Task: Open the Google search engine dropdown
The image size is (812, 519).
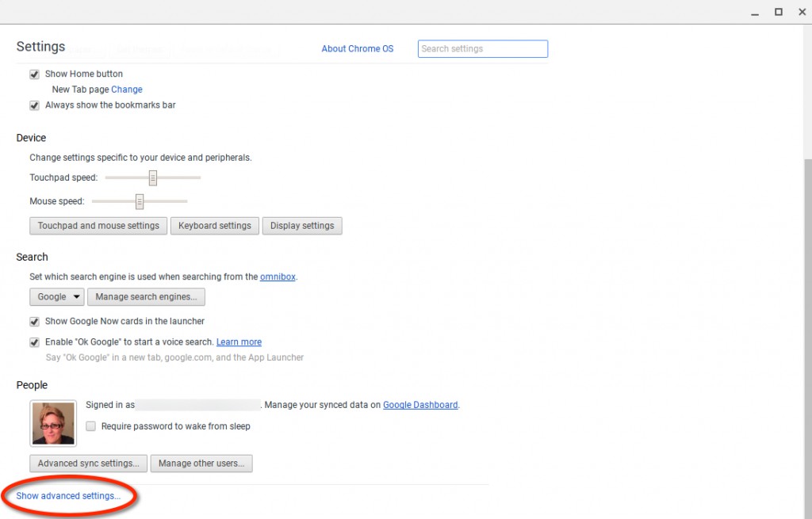Action: click(57, 297)
